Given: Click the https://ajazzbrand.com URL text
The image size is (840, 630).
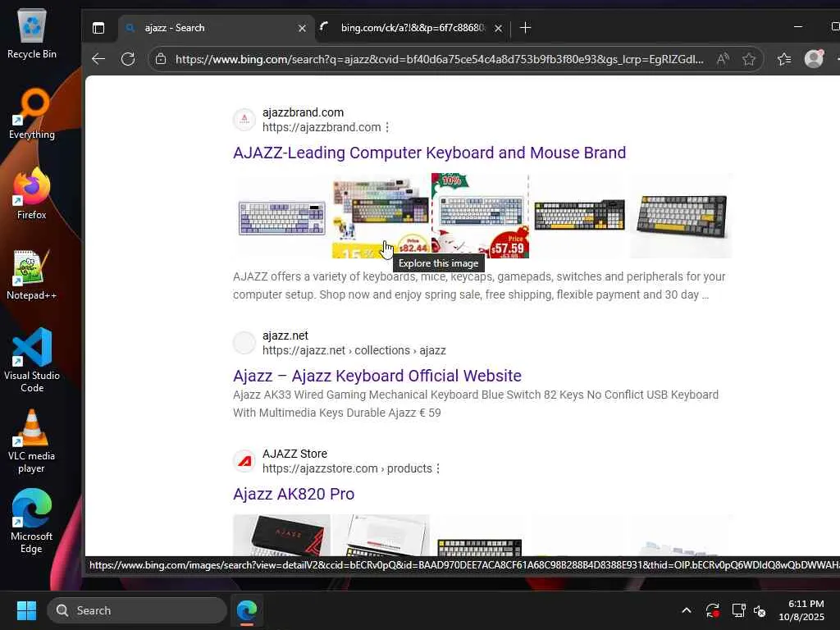Looking at the screenshot, I should pos(322,127).
